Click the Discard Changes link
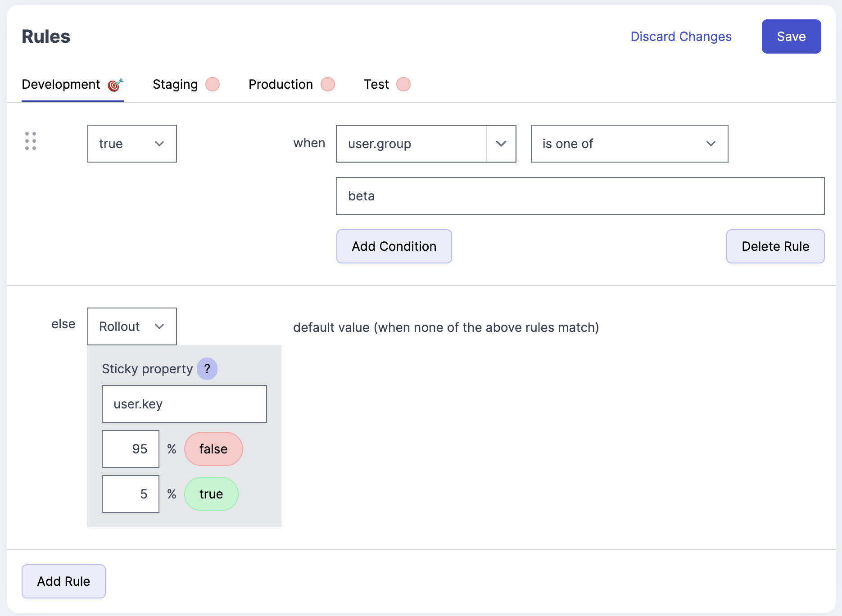The image size is (842, 616). click(x=681, y=36)
